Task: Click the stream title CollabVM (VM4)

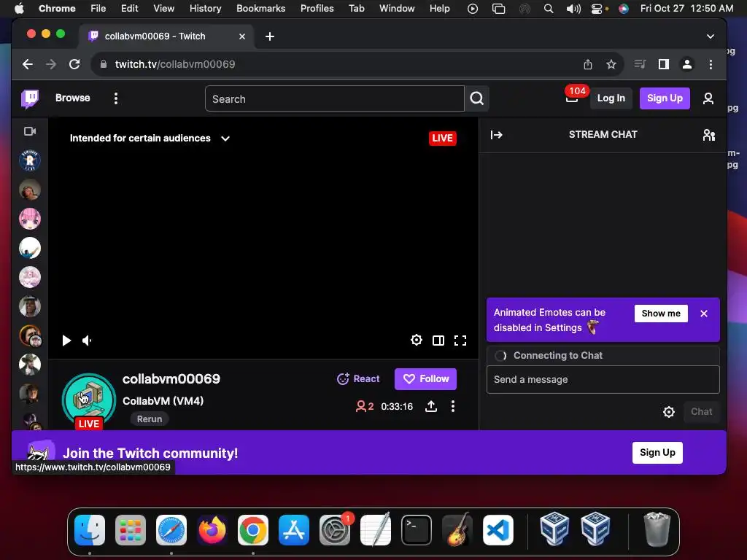Action: coord(163,401)
